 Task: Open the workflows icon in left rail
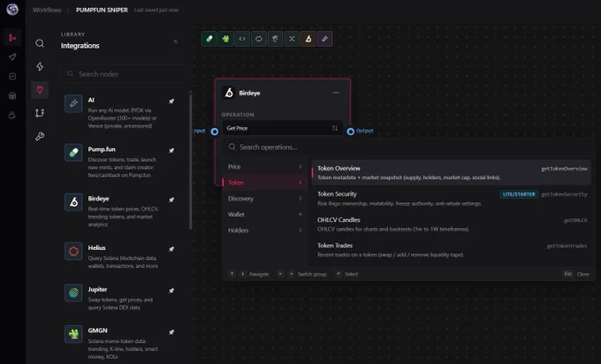[12, 38]
